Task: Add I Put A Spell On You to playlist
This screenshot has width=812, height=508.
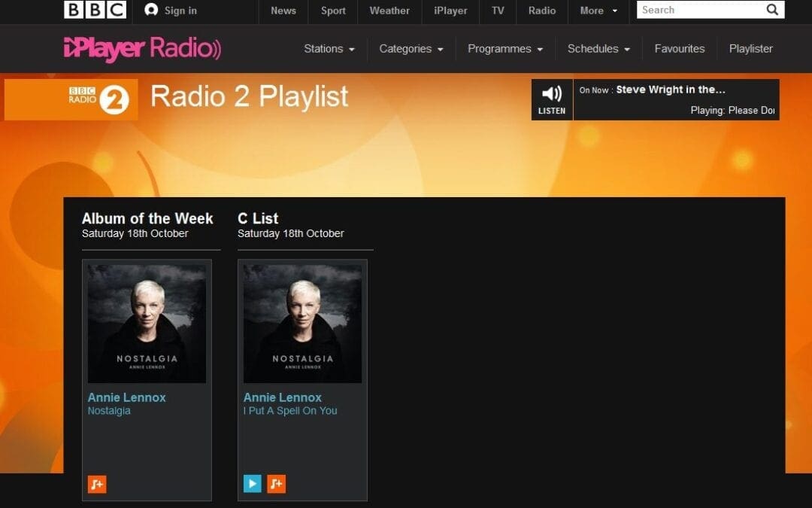Action: (x=277, y=484)
